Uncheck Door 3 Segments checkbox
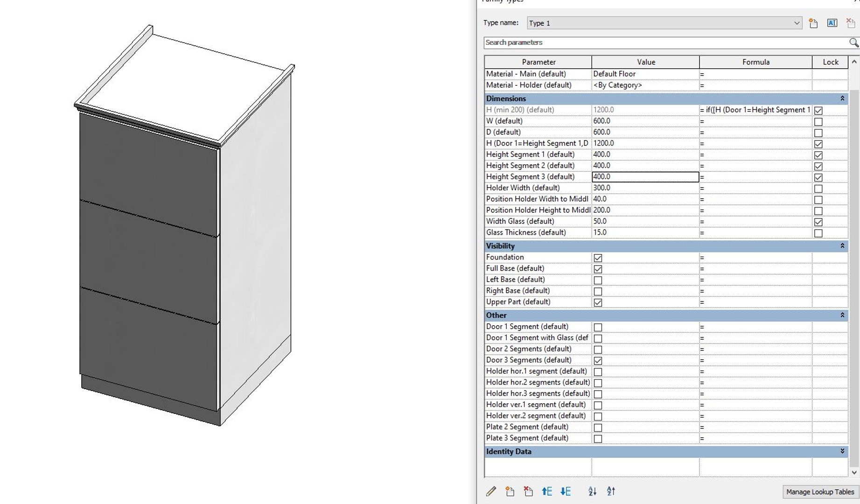The image size is (860, 504). tap(598, 361)
